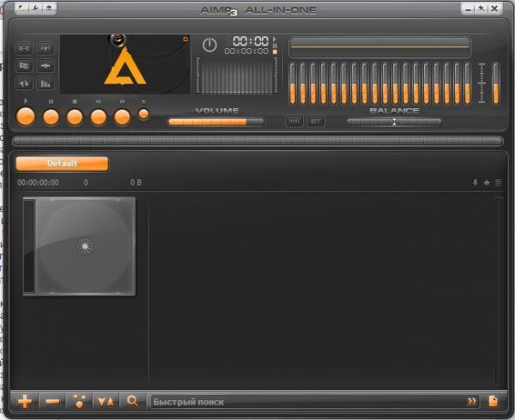This screenshot has height=420, width=515.
Task: Open the equalizer bars icon
Action: [x=45, y=83]
